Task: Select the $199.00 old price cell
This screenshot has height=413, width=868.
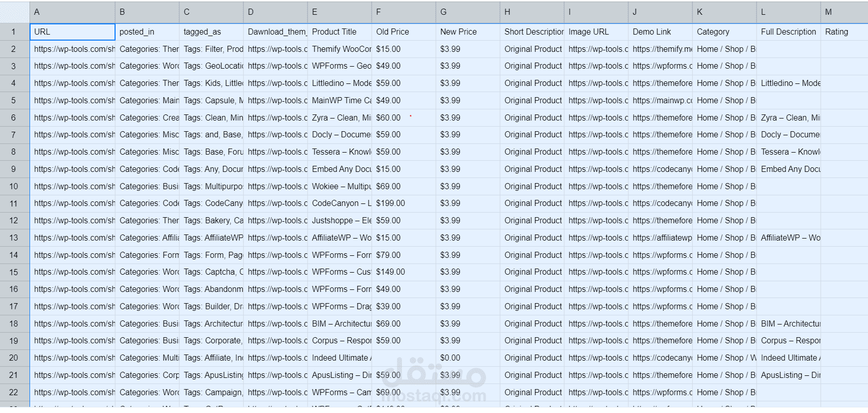Action: point(404,203)
